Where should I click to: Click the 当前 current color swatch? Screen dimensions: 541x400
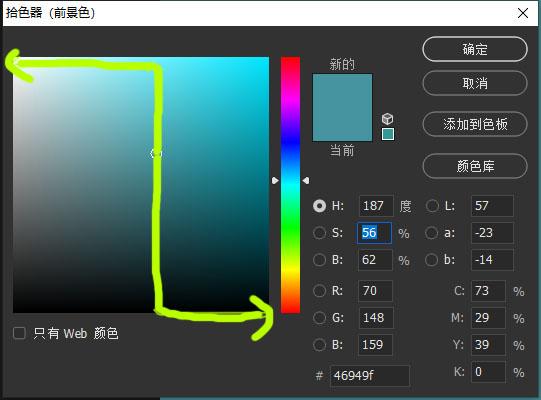tap(342, 124)
